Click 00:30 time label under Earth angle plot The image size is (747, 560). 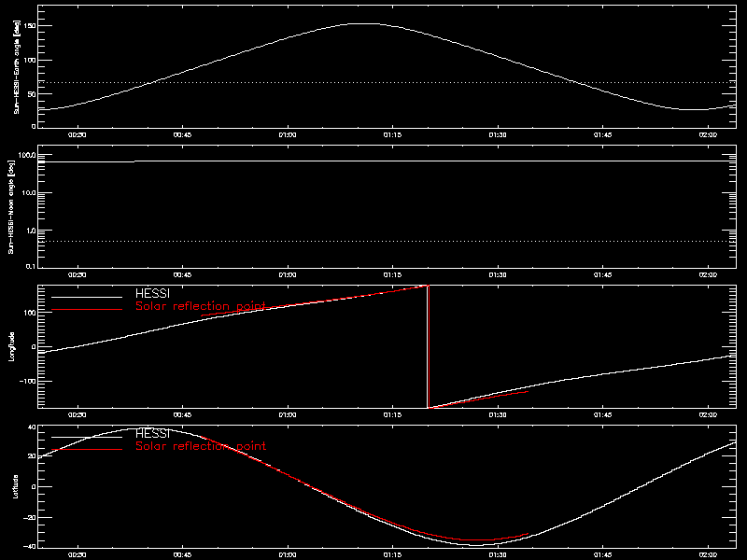click(78, 135)
